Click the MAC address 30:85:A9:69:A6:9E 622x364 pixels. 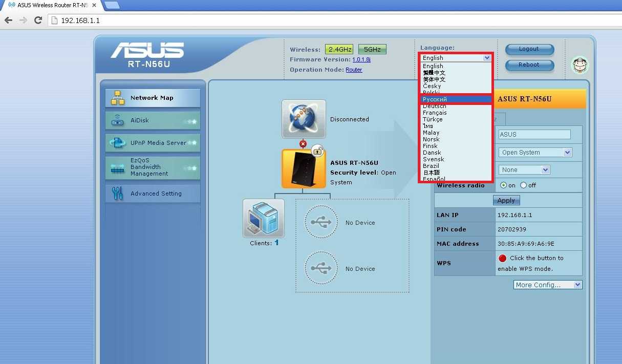coord(526,244)
